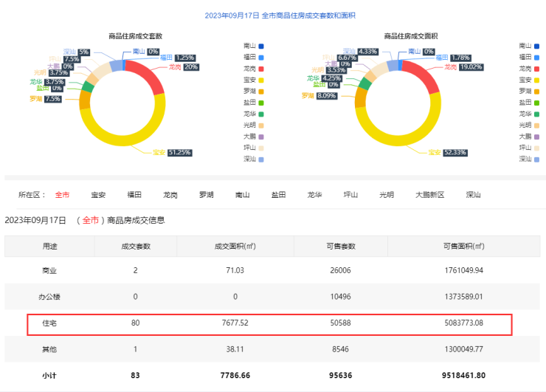
Task: Click red 龙岗 legend marker, left chart
Action: pyautogui.click(x=261, y=69)
